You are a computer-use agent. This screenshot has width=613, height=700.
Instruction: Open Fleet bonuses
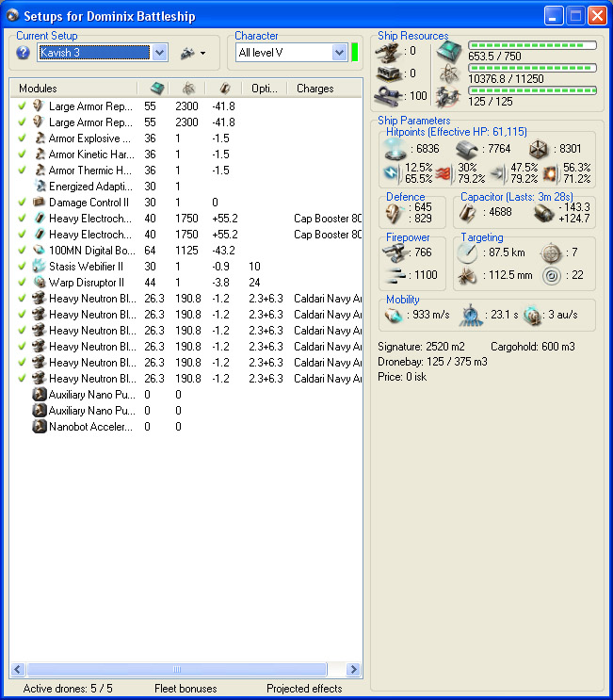point(186,689)
